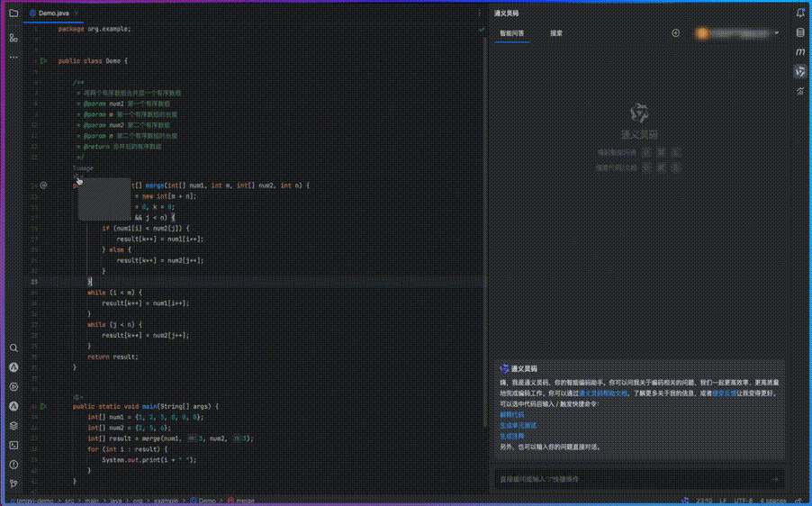Open the Problems exclamation icon in left sidebar
Viewport: 812px width, 506px height.
pyautogui.click(x=14, y=465)
